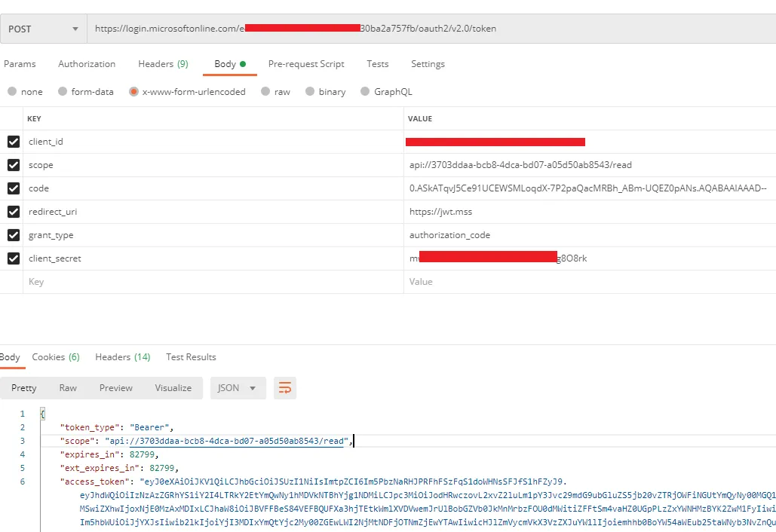The height and width of the screenshot is (532, 776).
Task: Click the client_id key cell
Action: (x=213, y=142)
